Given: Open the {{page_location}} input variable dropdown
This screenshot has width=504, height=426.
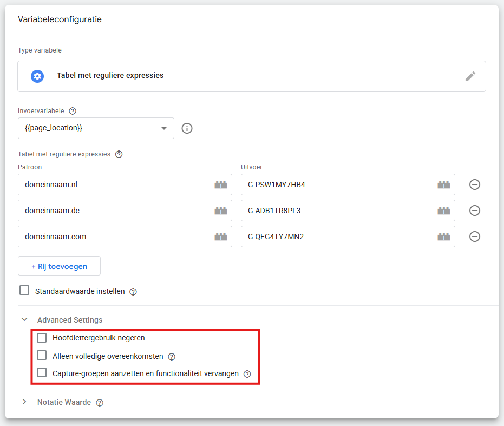Looking at the screenshot, I should (96, 128).
